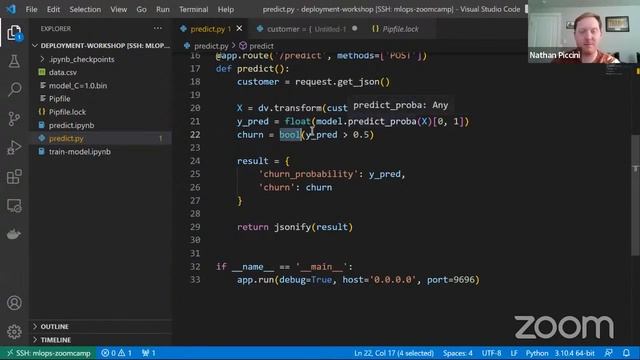Screen dimensions: 640x360
Task: Click the highlighted bool keyword
Action: (290, 135)
